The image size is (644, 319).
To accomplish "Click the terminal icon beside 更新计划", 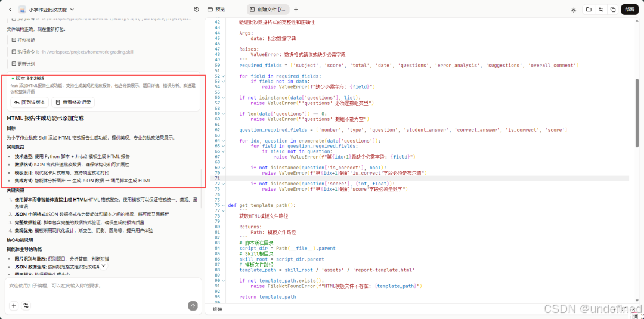I will coord(14,64).
